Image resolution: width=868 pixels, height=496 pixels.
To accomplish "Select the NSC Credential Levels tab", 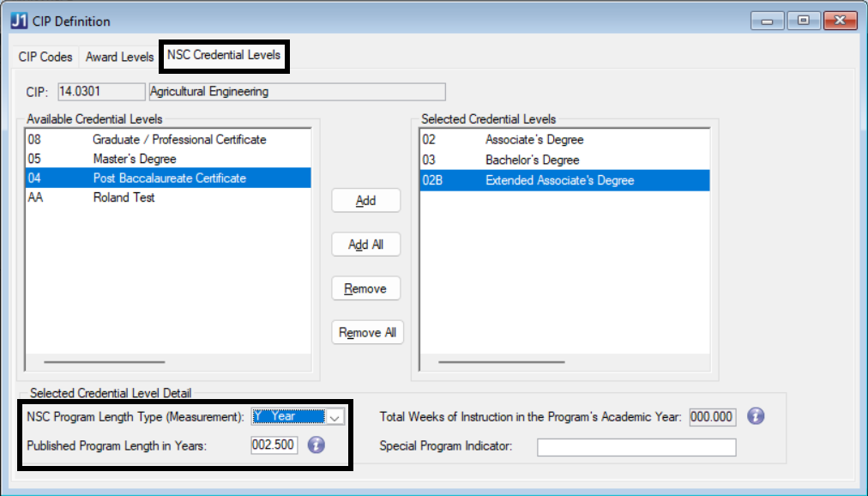I will [x=224, y=55].
